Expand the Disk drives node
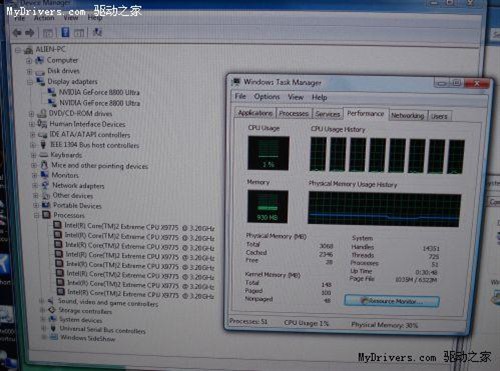500x371 pixels. 29,72
